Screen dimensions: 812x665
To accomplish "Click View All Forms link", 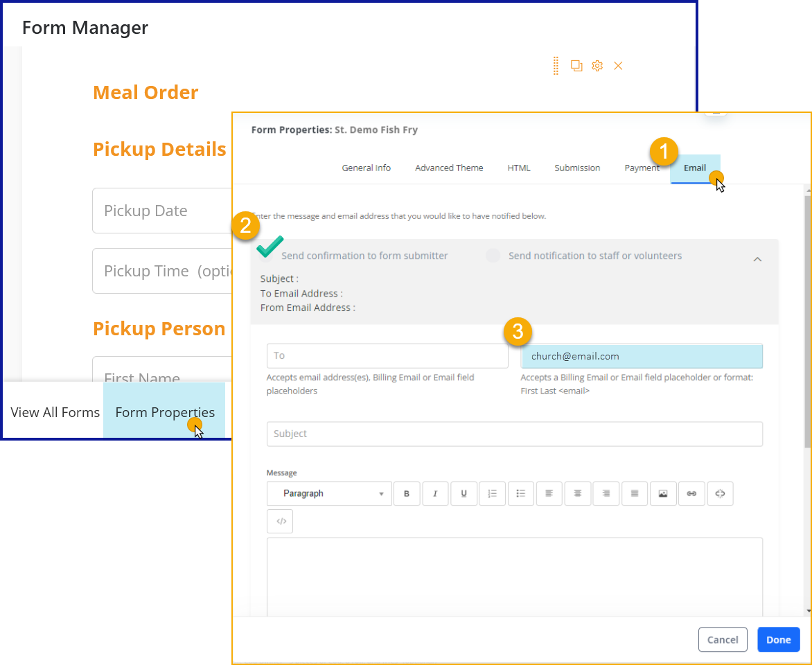I will coord(55,412).
